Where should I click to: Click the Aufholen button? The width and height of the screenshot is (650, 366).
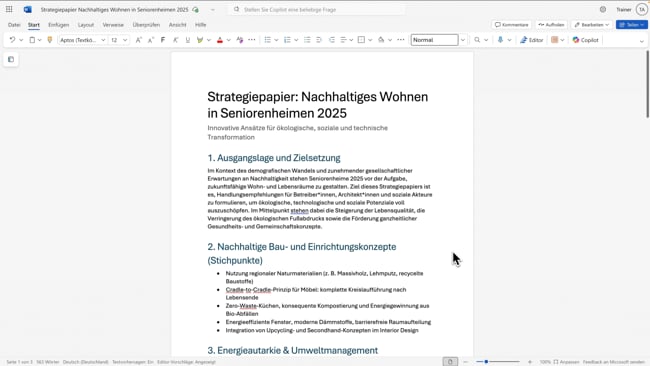551,25
